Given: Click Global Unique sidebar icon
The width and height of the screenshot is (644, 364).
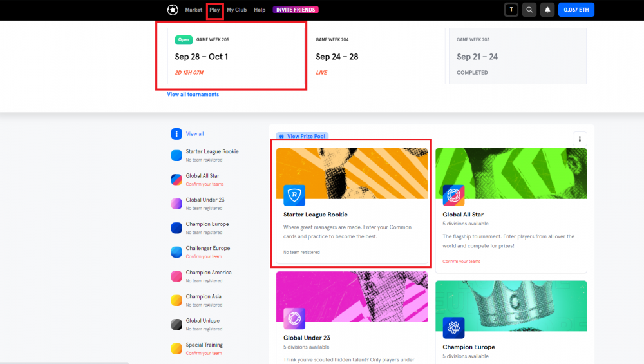Looking at the screenshot, I should pyautogui.click(x=176, y=325).
